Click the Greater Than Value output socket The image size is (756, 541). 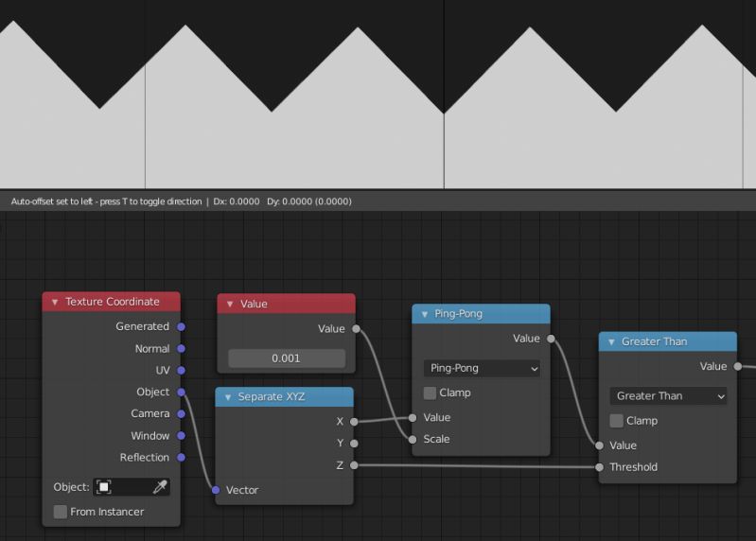738,367
